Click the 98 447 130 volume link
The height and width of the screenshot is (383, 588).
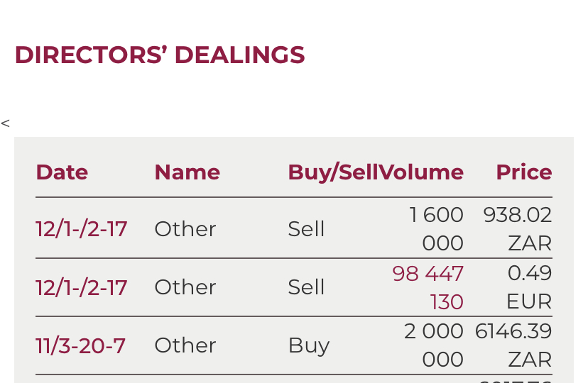428,287
